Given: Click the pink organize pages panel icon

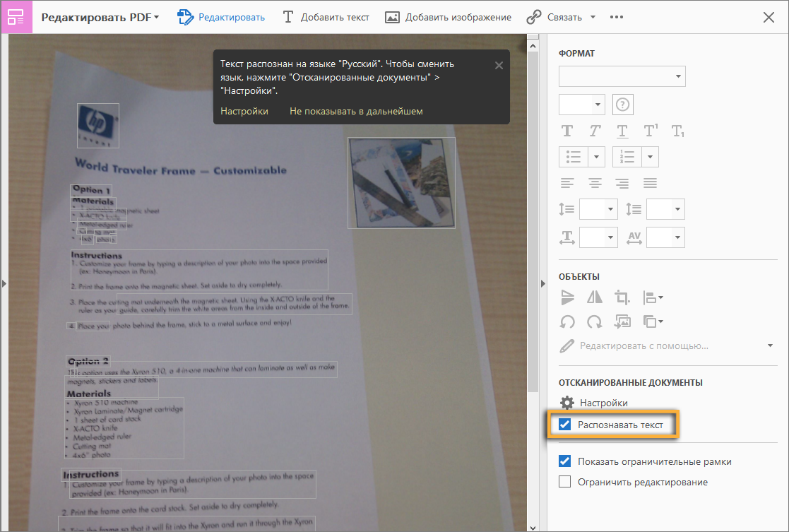Looking at the screenshot, I should point(16,17).
